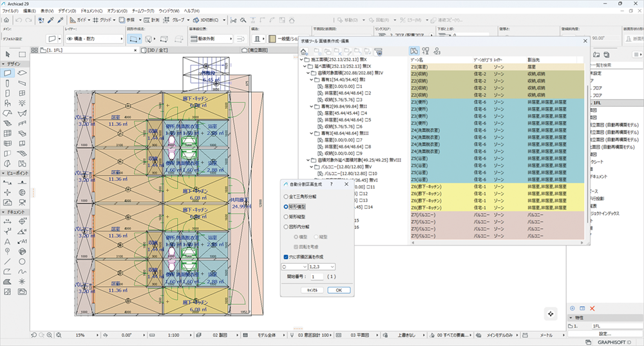The image size is (644, 346).
Task: Select the Marquee tool in toolbox
Action: [23, 54]
